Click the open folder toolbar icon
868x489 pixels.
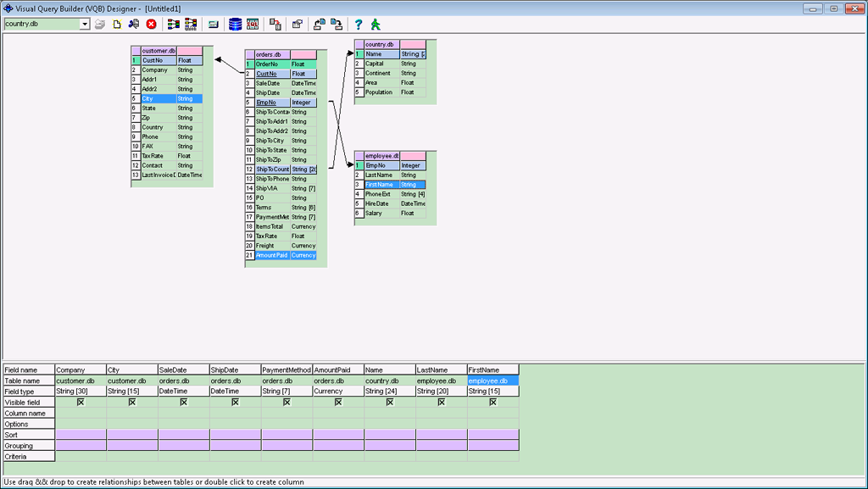(100, 24)
